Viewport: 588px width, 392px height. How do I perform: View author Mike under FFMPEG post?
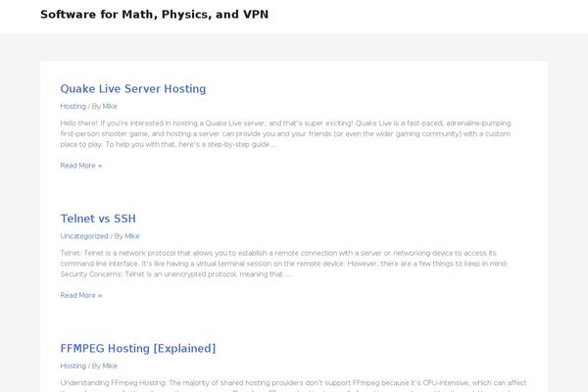[x=110, y=366]
